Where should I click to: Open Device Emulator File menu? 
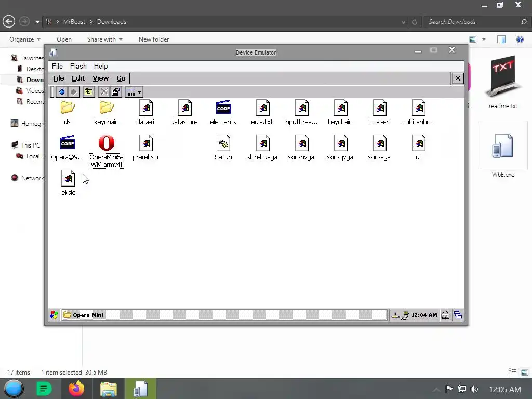coord(57,66)
